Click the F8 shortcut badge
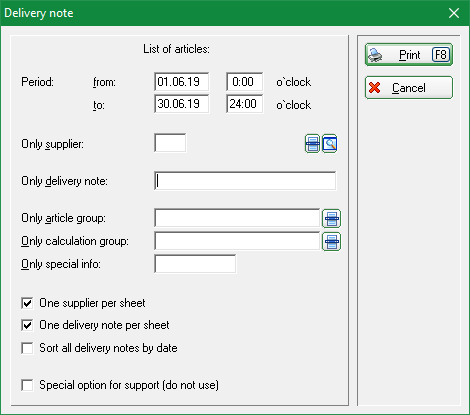Viewport: 470px width, 415px height. click(x=441, y=55)
